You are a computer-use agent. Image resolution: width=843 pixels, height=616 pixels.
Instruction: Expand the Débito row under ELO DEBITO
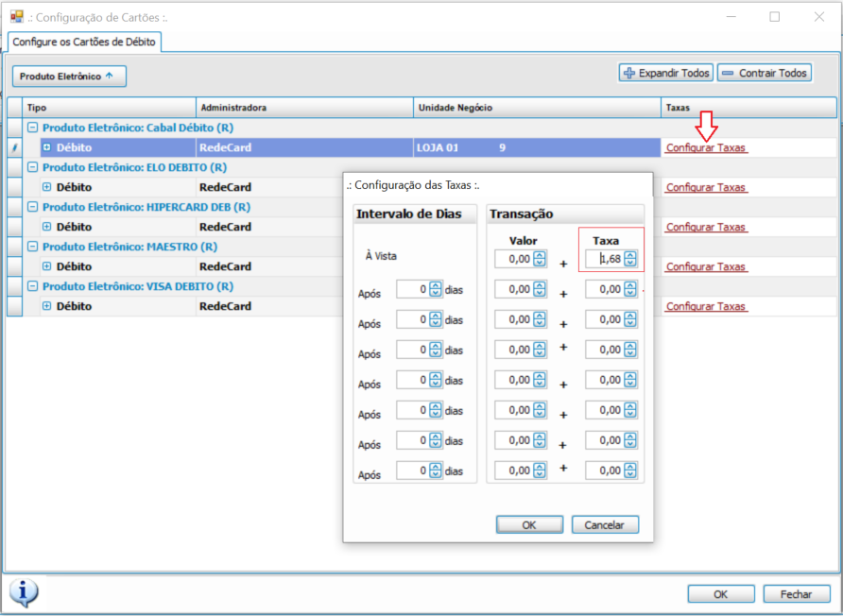pyautogui.click(x=46, y=187)
